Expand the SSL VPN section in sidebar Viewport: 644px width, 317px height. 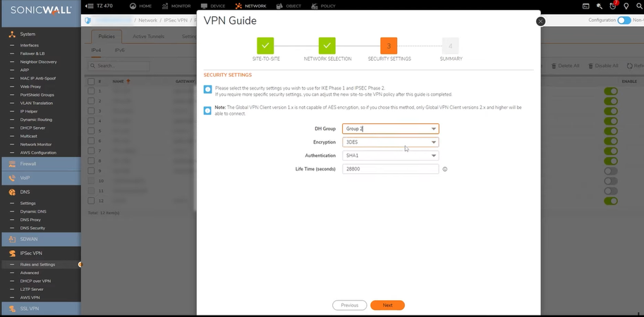click(x=41, y=309)
